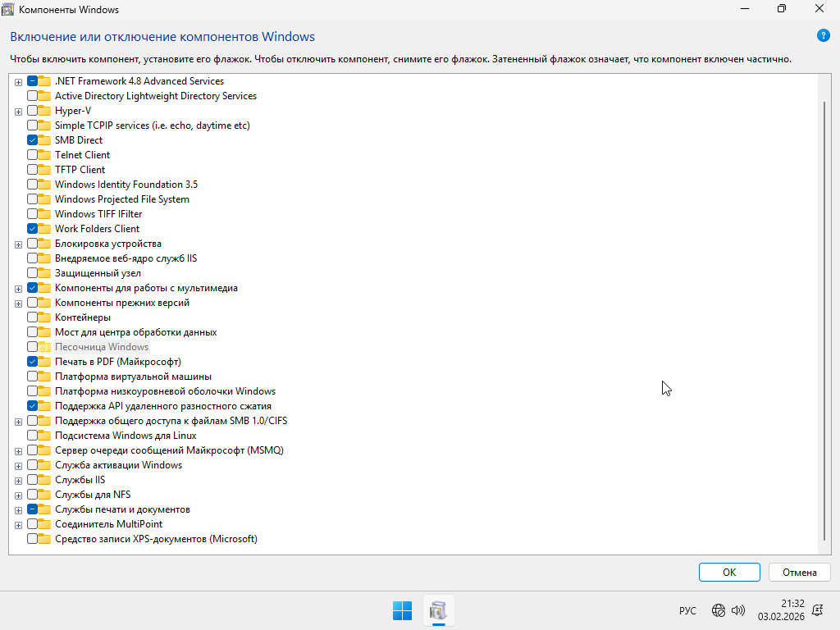Click the title bar window icon
The image size is (840, 630).
(8, 9)
